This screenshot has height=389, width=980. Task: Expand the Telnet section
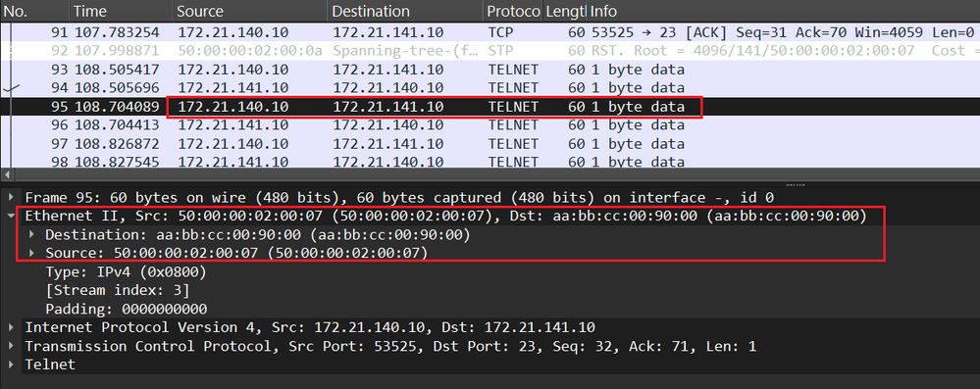tap(11, 365)
